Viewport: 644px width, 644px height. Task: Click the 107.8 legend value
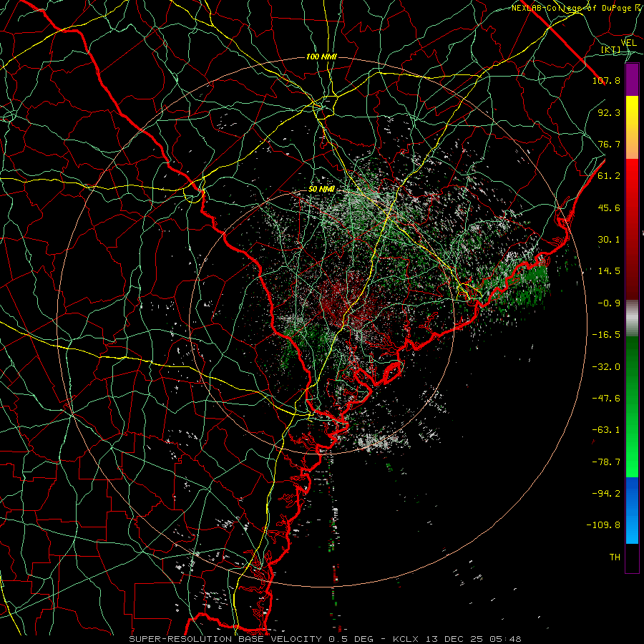pyautogui.click(x=606, y=80)
